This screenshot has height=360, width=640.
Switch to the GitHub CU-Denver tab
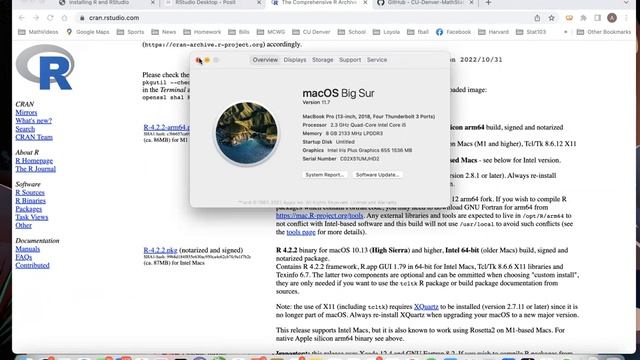tap(424, 3)
